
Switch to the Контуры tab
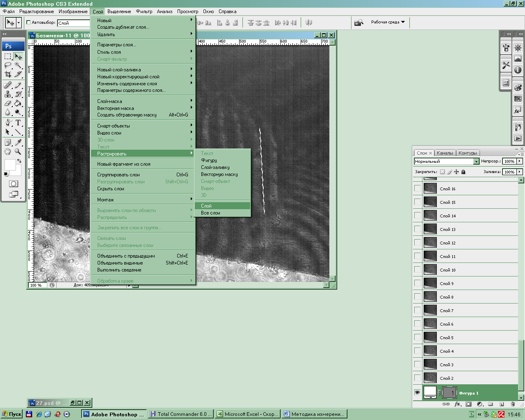click(x=468, y=153)
